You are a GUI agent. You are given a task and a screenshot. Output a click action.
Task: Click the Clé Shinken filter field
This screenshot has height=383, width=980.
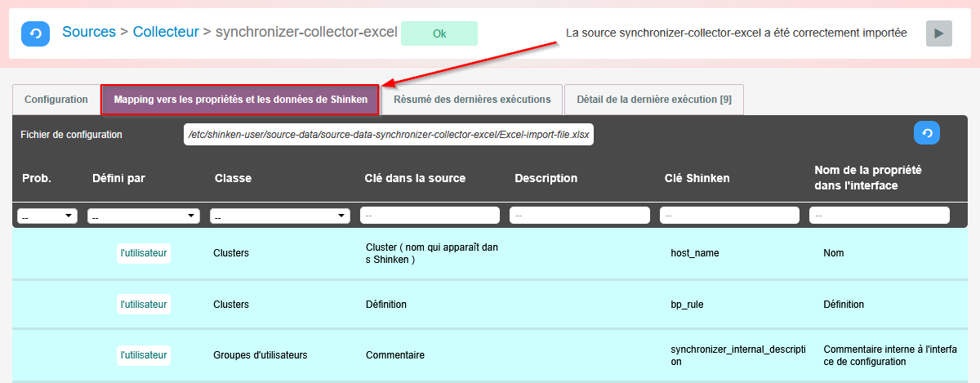(729, 216)
